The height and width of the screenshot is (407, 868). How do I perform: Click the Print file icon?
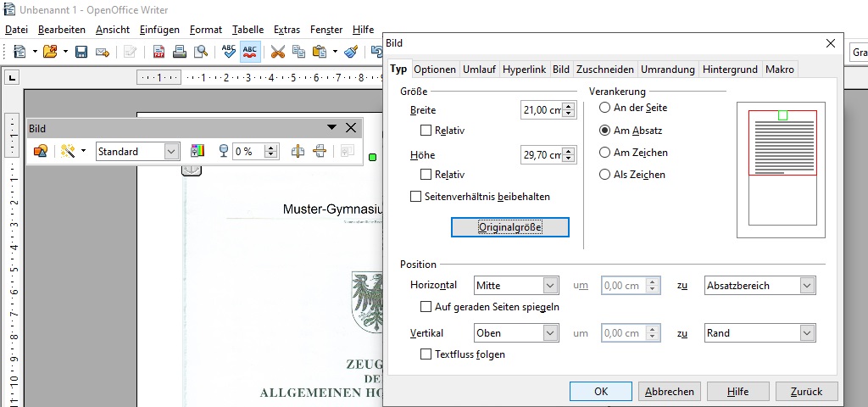[180, 52]
